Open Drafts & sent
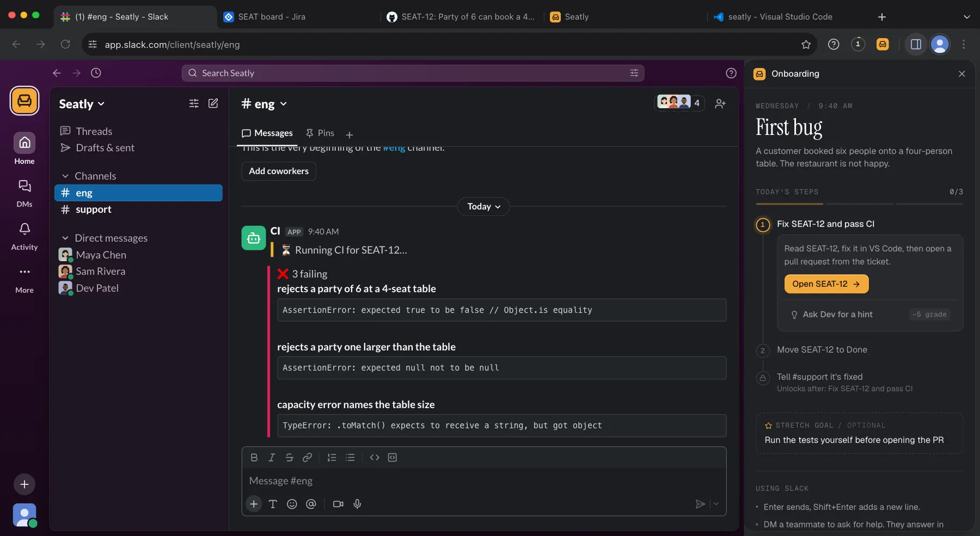The image size is (980, 536). pyautogui.click(x=138, y=148)
